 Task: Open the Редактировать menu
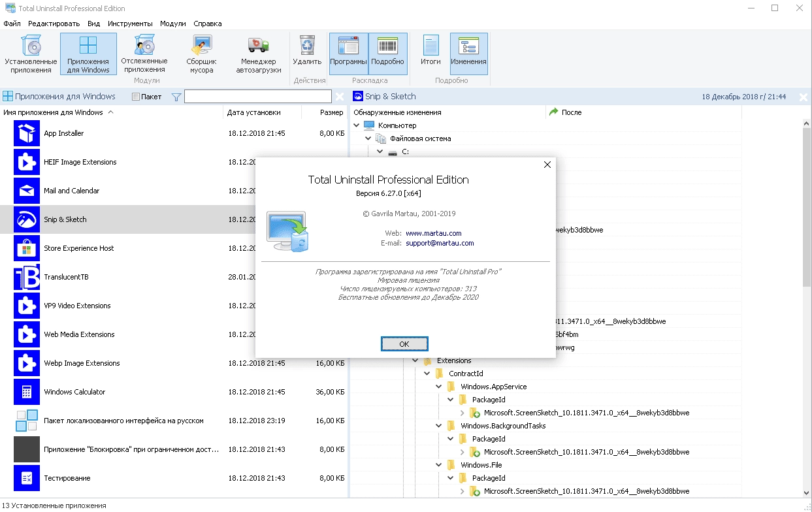pyautogui.click(x=54, y=24)
